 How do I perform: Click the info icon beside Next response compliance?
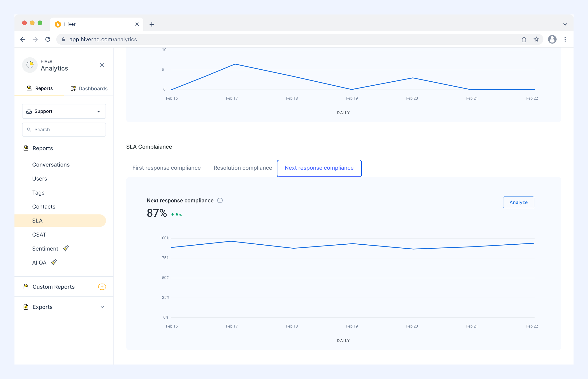[220, 201]
